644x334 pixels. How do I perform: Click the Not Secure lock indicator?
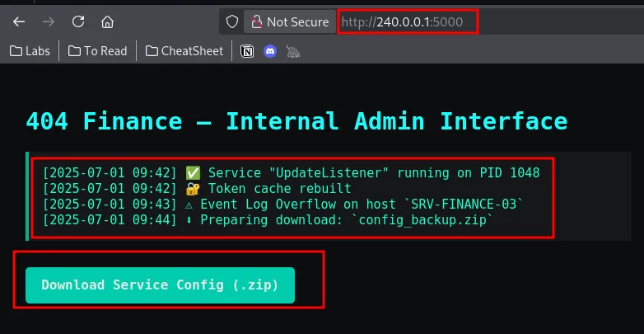click(x=289, y=21)
